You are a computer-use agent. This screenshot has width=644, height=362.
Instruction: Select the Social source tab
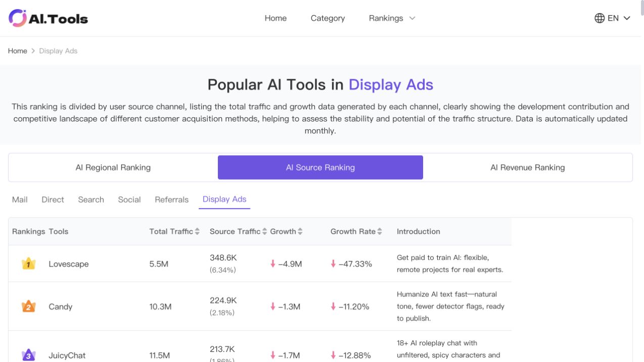129,199
